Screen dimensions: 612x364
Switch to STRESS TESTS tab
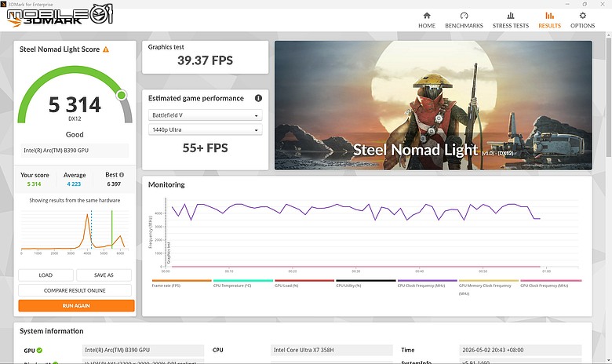pyautogui.click(x=511, y=20)
